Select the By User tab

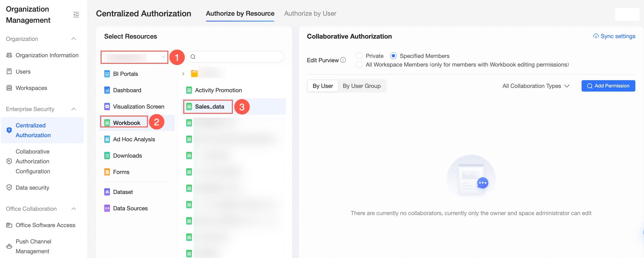click(322, 86)
